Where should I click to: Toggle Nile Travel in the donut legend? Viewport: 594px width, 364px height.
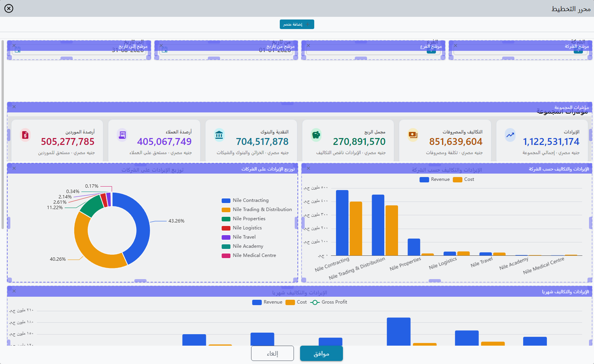tap(239, 237)
